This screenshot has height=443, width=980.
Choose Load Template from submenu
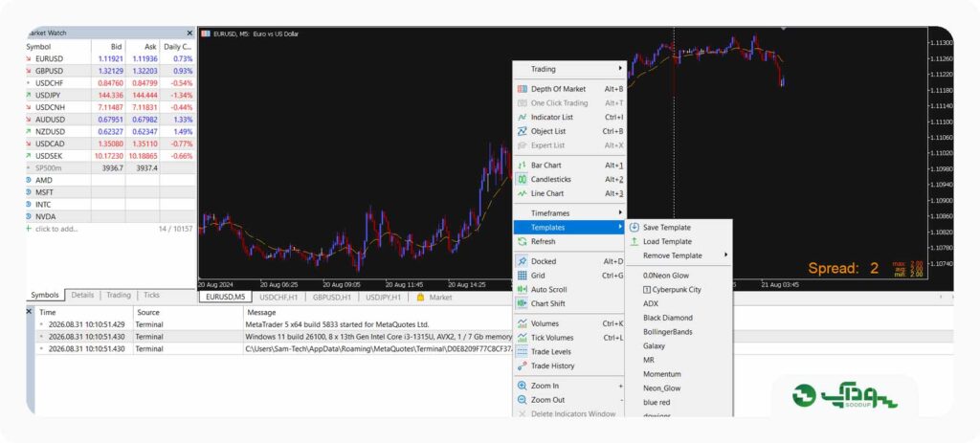click(679, 242)
